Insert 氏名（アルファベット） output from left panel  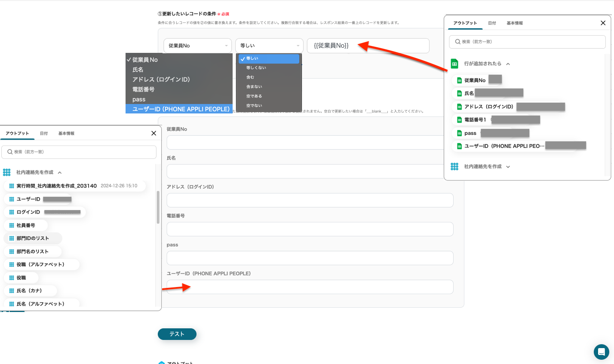[x=42, y=304]
